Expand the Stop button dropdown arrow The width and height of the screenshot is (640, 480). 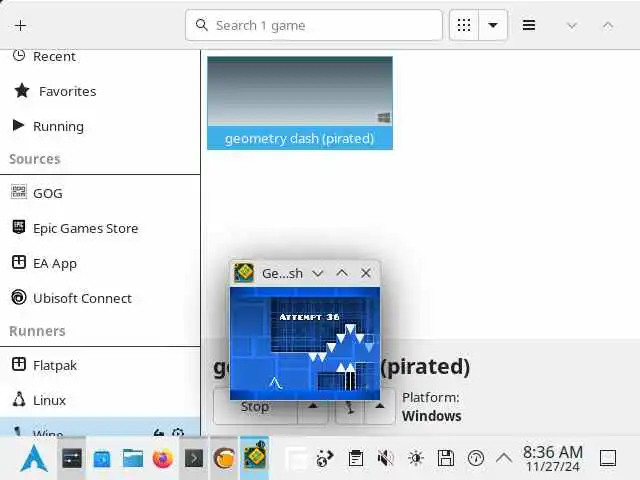tap(313, 407)
